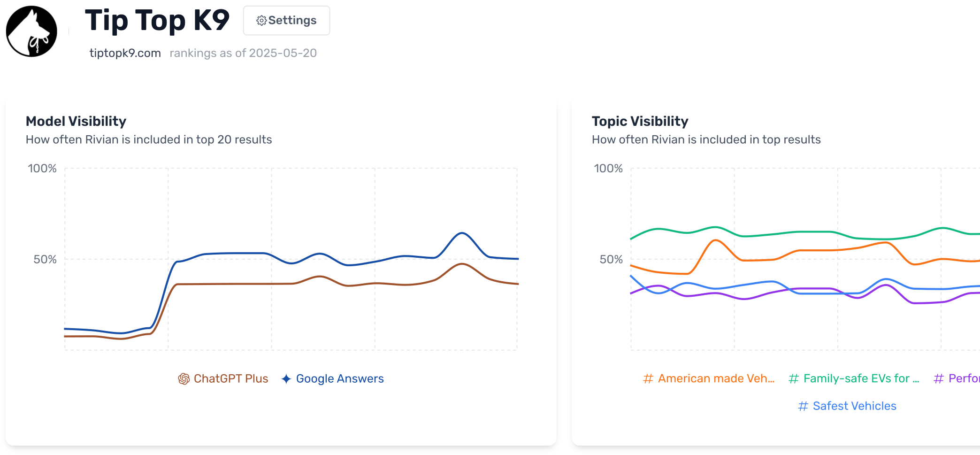Click the Topic Visibility panel title
This screenshot has width=980, height=455.
(640, 121)
